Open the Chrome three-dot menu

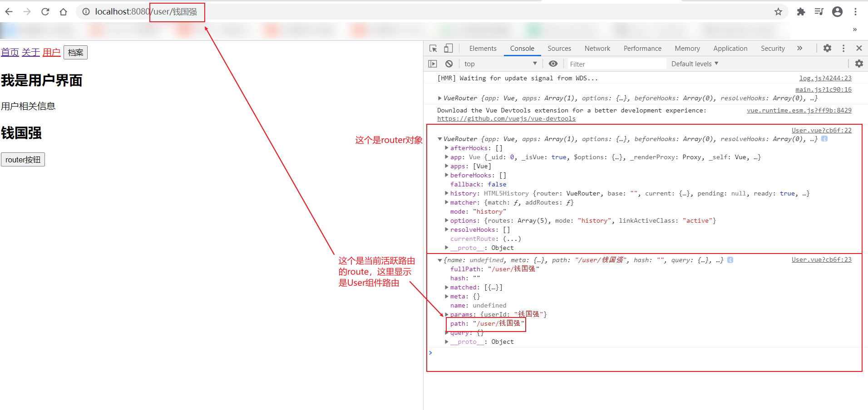855,12
